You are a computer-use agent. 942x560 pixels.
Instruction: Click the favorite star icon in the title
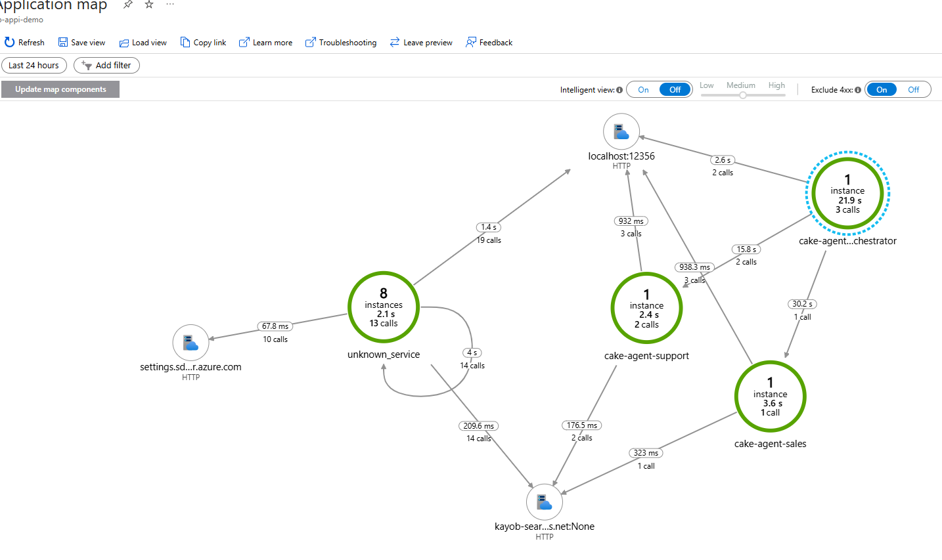click(149, 5)
